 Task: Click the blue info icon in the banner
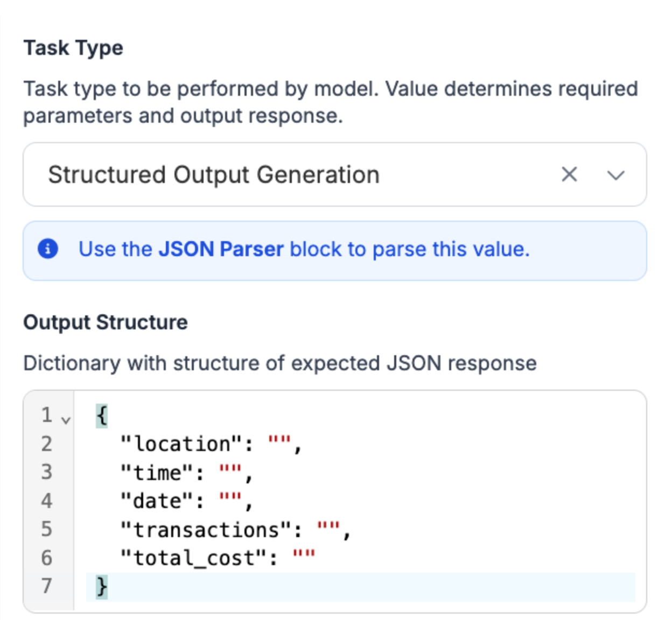click(48, 249)
